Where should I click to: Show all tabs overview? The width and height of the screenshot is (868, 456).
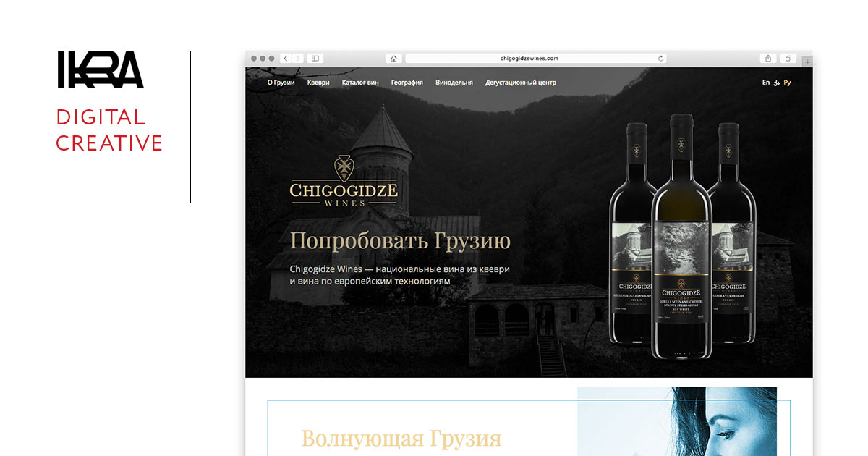(x=788, y=59)
